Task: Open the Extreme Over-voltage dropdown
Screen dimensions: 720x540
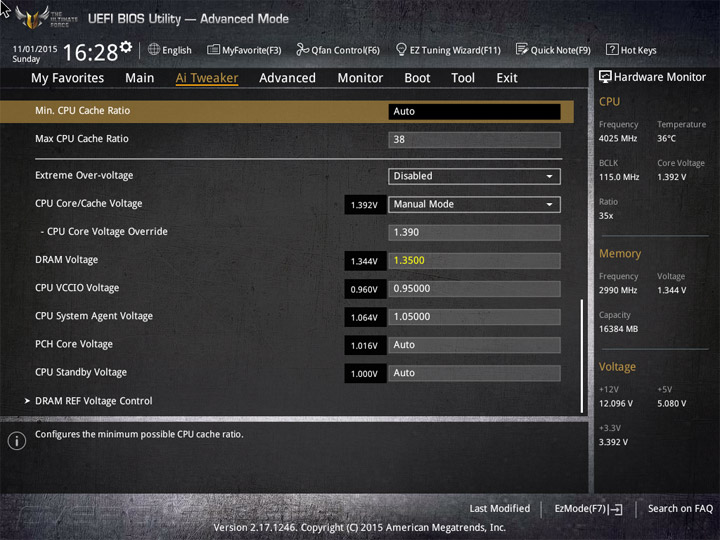Action: click(474, 176)
